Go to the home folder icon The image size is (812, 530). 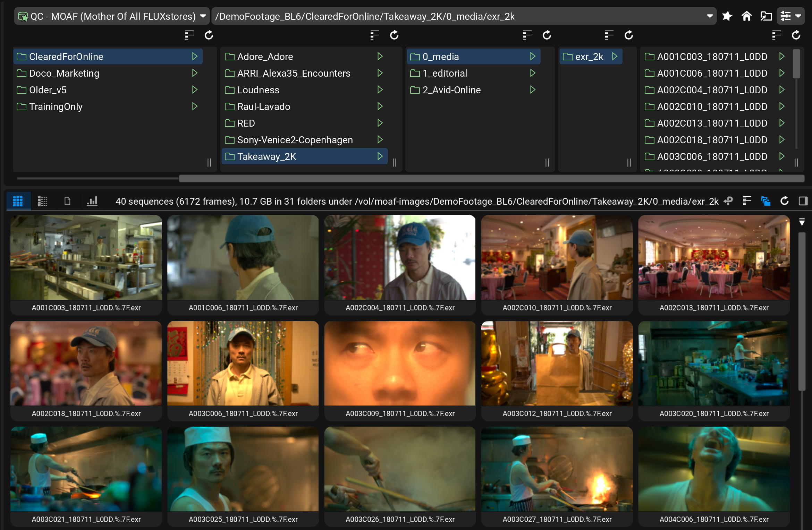[x=746, y=16]
